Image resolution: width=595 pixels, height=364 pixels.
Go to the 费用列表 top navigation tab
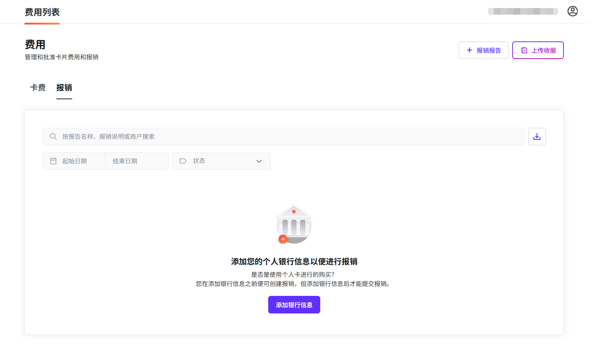(x=42, y=12)
